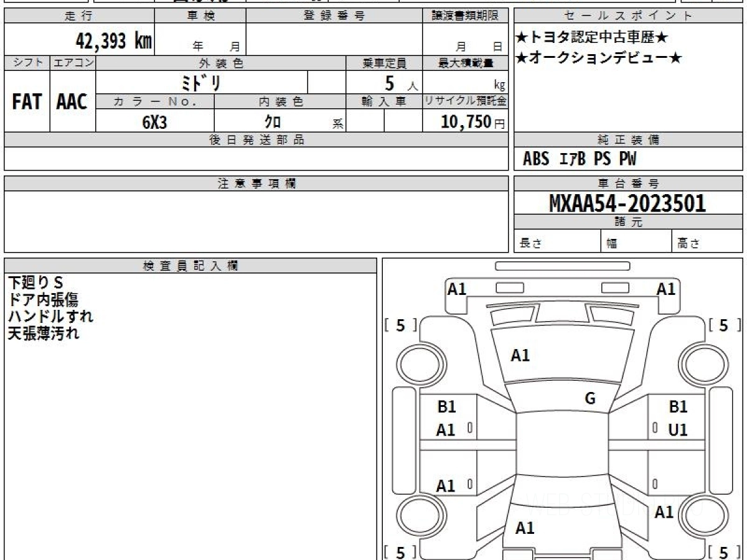
Task: Select the mileage value 42,393 km
Action: coord(114,41)
